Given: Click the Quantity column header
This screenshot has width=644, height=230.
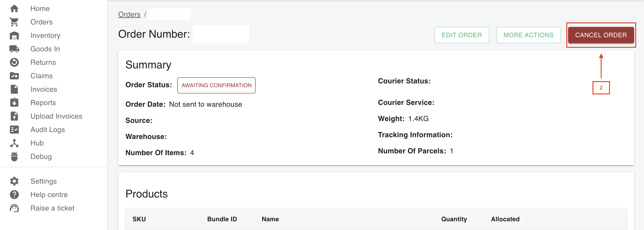Looking at the screenshot, I should click(454, 219).
